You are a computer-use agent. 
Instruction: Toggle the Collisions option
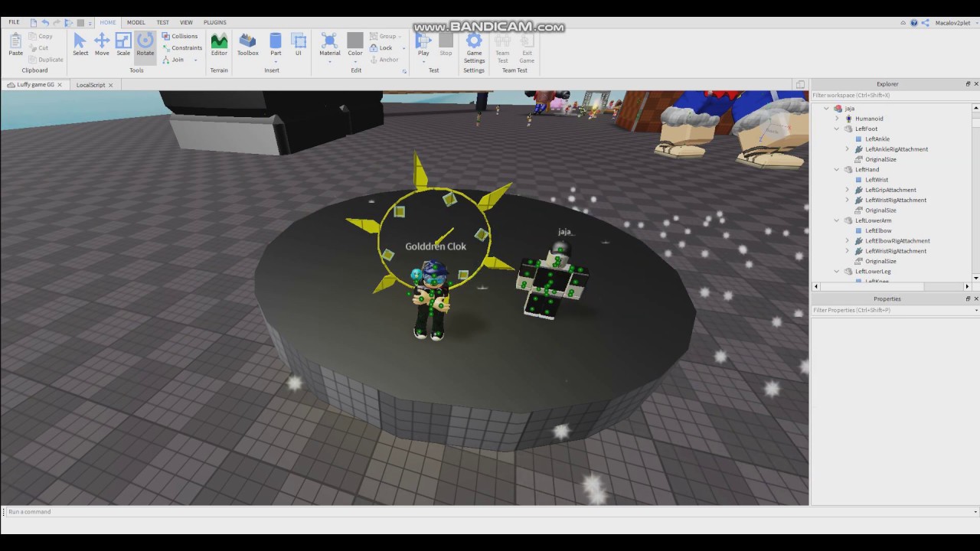point(180,36)
